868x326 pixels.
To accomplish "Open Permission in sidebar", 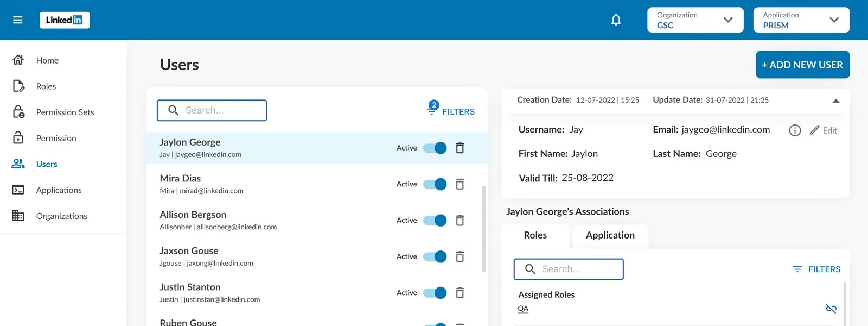I will coord(56,138).
